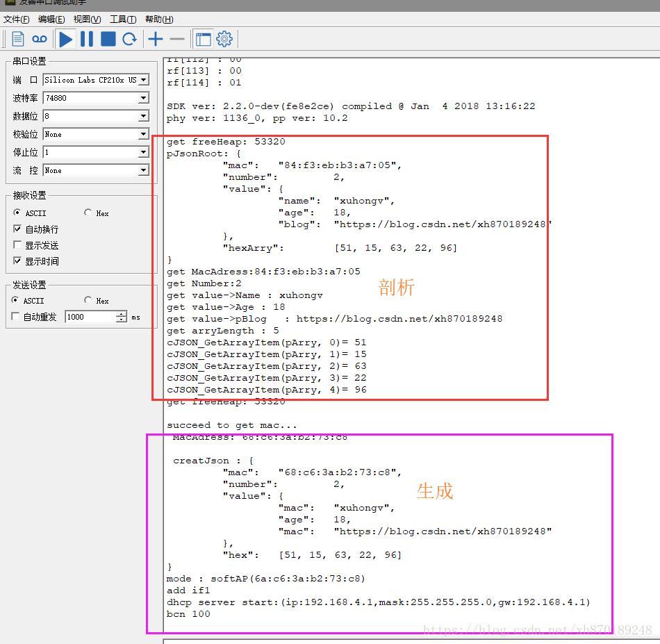Expand the serial port Silicon Labs dropdown

144,80
